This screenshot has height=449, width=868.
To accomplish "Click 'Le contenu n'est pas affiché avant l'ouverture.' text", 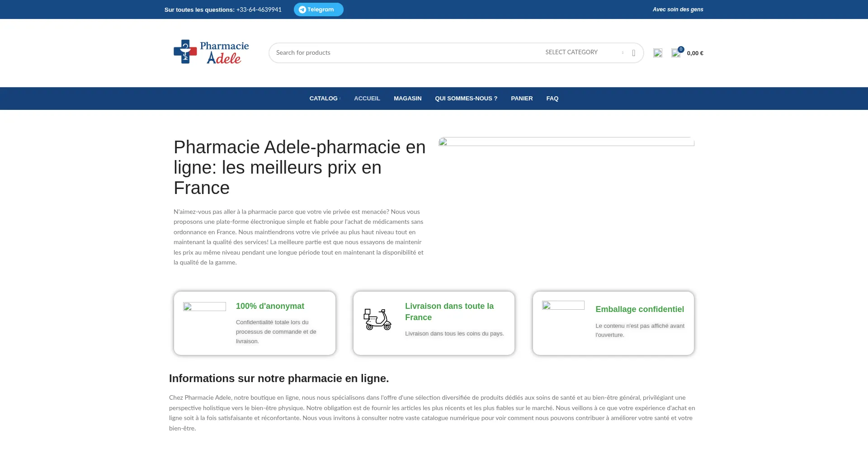I will click(x=640, y=330).
